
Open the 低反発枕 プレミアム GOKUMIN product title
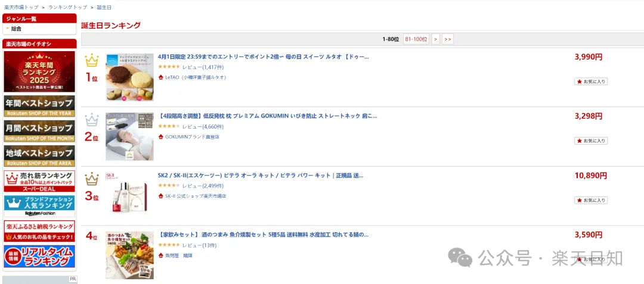(267, 116)
